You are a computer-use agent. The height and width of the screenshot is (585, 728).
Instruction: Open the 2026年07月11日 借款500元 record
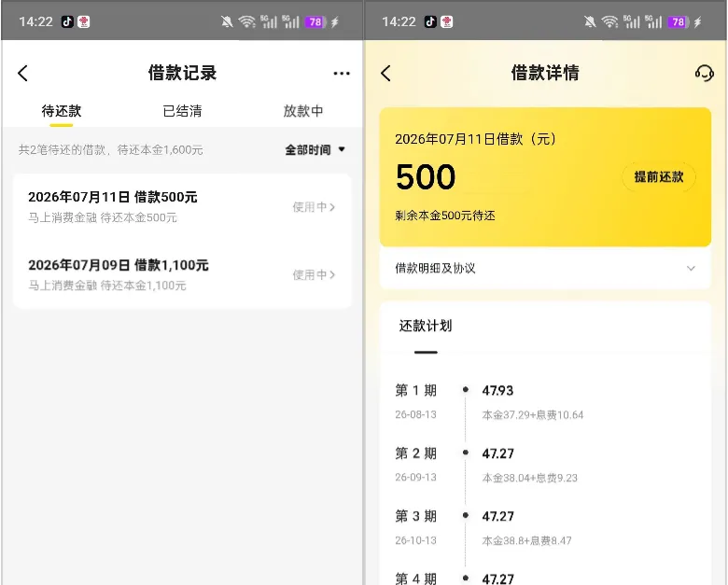point(182,206)
